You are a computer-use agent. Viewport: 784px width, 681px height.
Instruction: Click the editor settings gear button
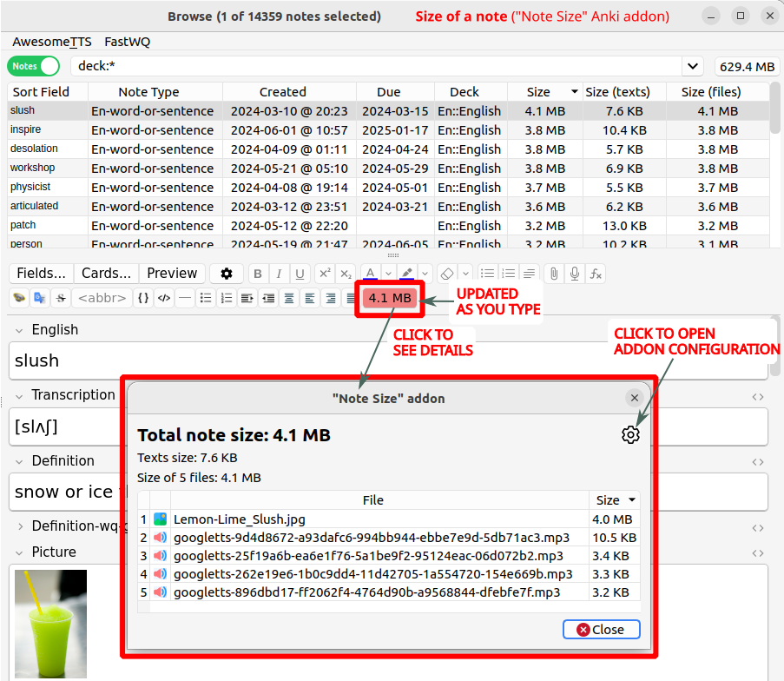pos(227,274)
